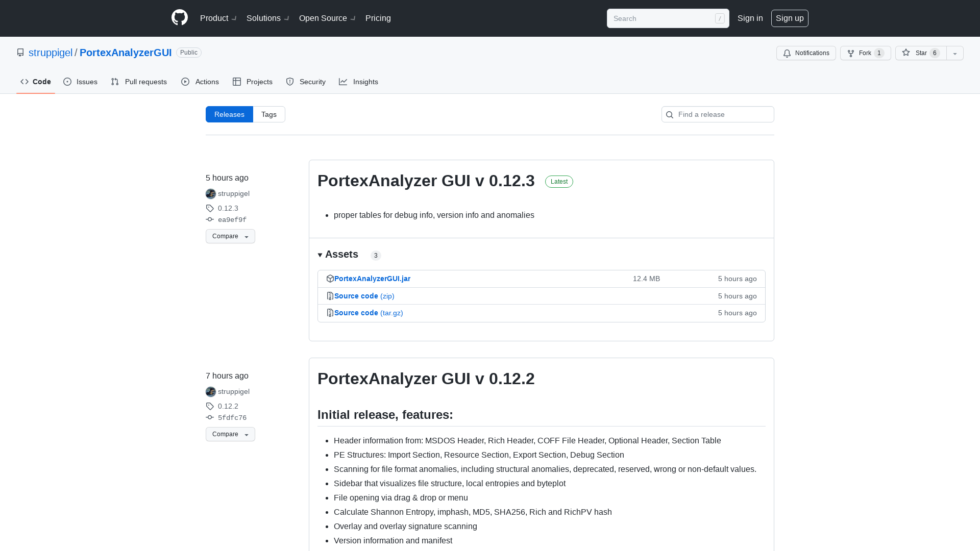Switch to the Tags view
This screenshot has width=980, height=551.
pos(269,114)
